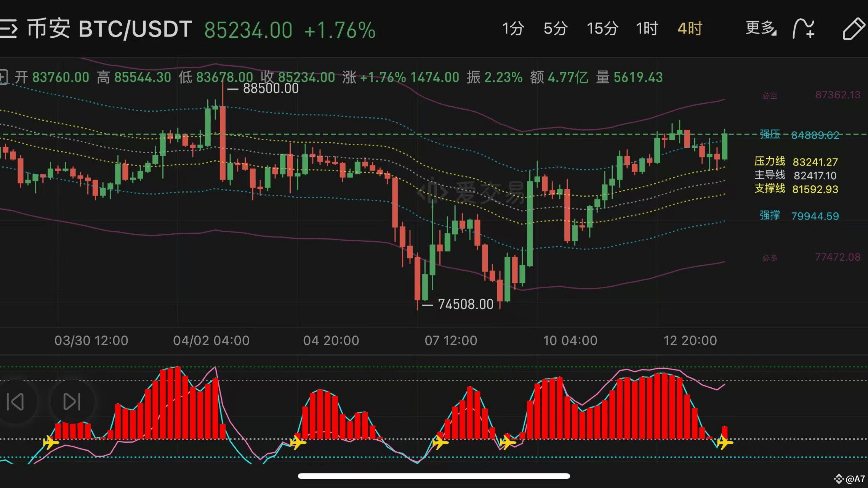Click the 压力线 83241.27 price label
868x488 pixels.
(x=796, y=162)
